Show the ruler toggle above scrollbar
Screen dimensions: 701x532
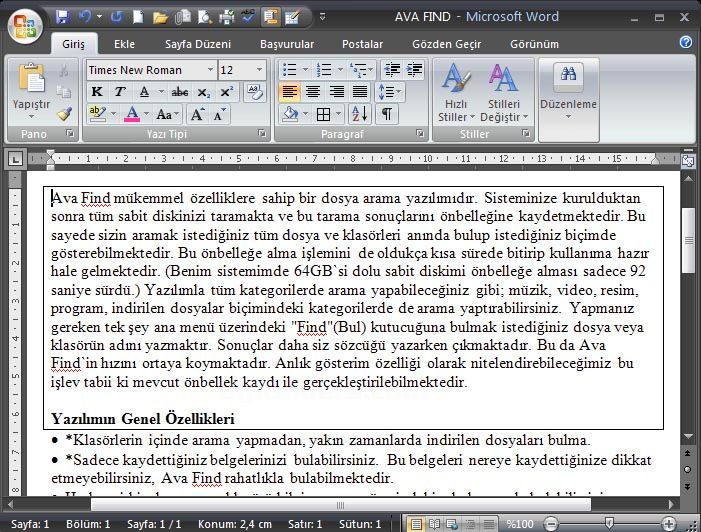tap(688, 160)
